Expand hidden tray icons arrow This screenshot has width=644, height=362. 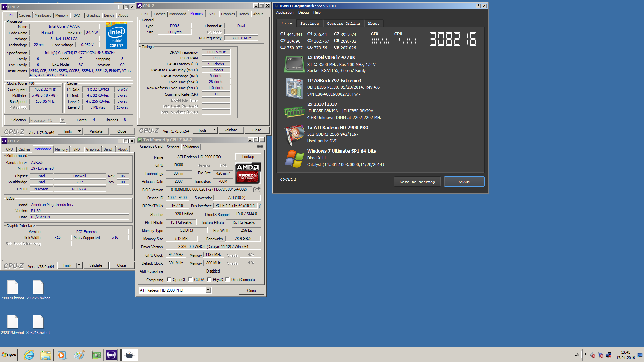click(585, 355)
